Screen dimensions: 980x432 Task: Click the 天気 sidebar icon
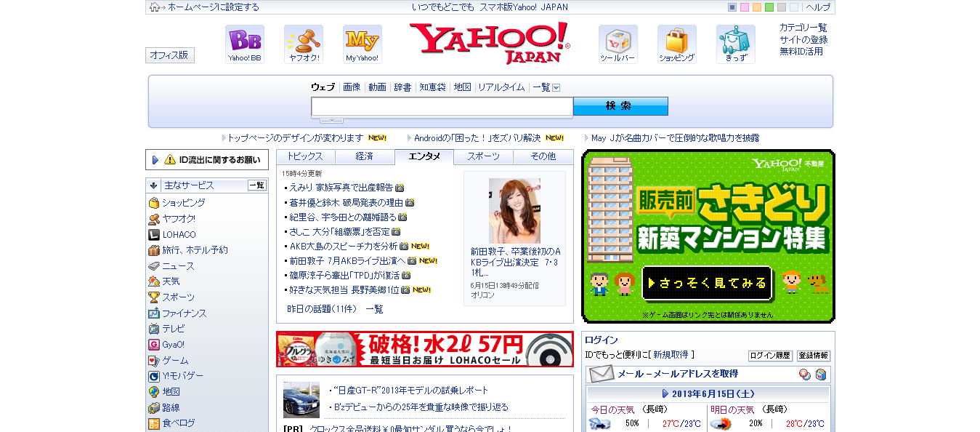coord(154,281)
